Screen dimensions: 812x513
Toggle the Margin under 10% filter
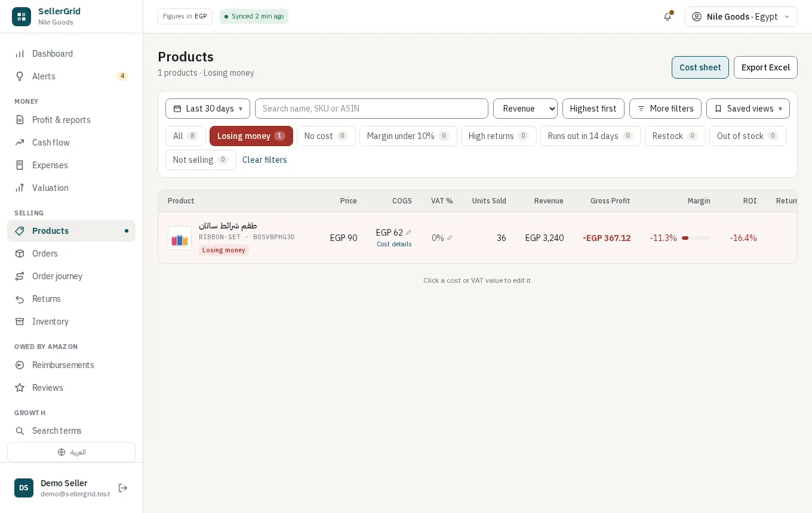pyautogui.click(x=408, y=136)
